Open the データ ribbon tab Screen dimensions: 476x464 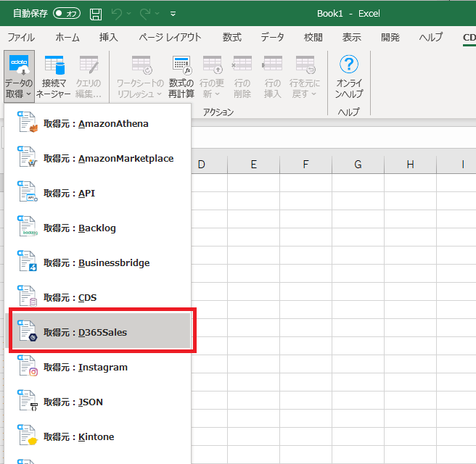pyautogui.click(x=273, y=37)
